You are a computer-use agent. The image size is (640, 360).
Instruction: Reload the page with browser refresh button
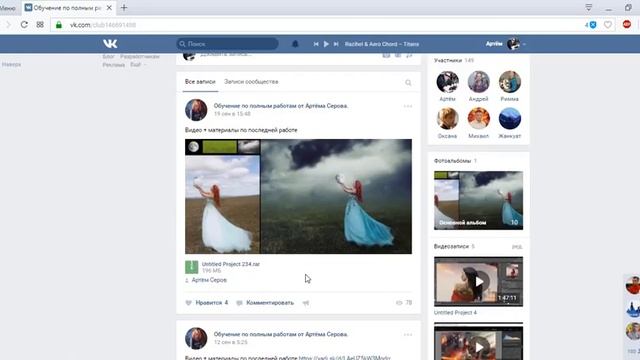coord(24,24)
